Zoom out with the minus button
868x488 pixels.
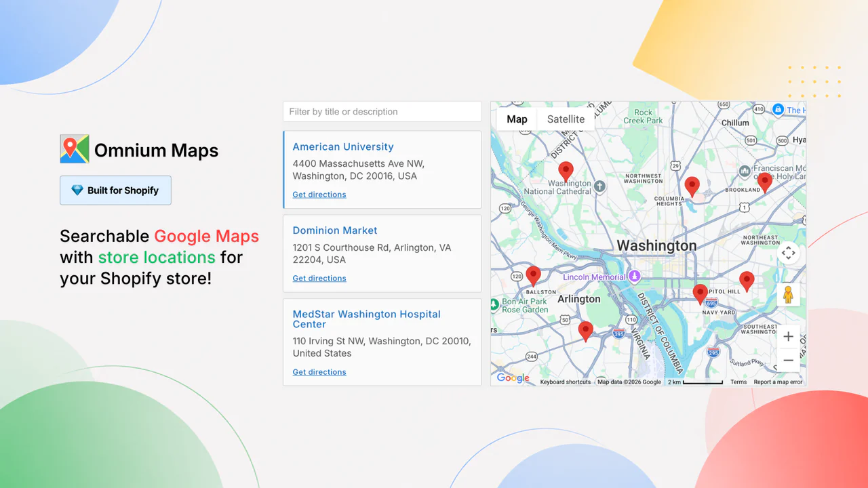(788, 361)
